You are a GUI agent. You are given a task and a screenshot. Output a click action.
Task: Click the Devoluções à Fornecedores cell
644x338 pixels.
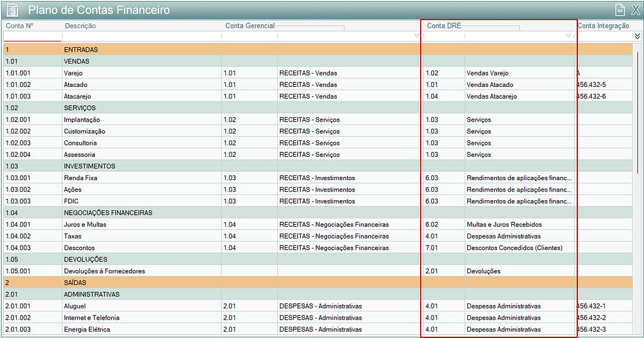click(142, 271)
